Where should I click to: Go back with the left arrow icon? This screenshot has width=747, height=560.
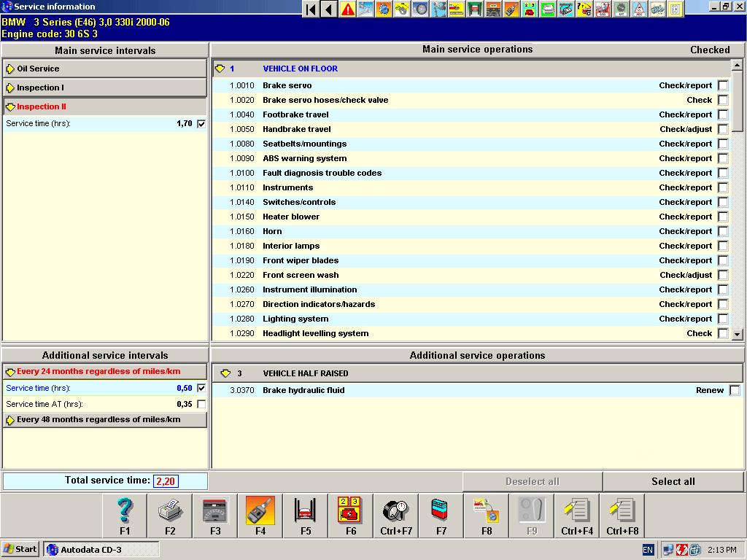(329, 9)
